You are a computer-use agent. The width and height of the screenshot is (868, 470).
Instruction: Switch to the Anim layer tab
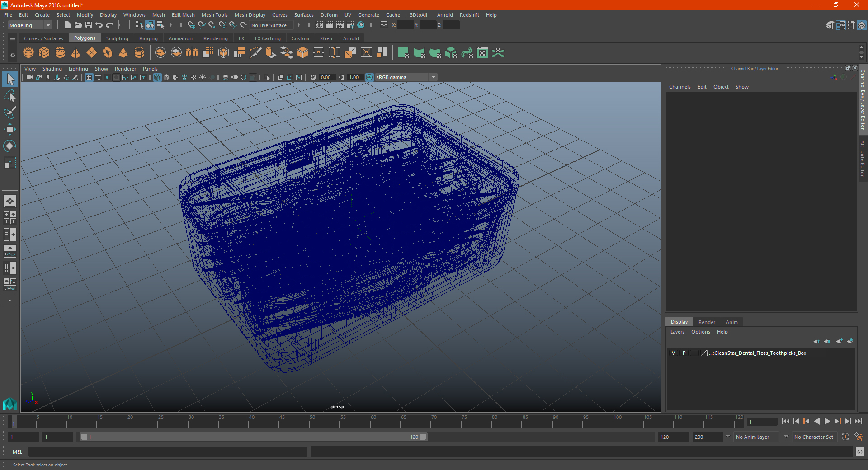pyautogui.click(x=731, y=322)
